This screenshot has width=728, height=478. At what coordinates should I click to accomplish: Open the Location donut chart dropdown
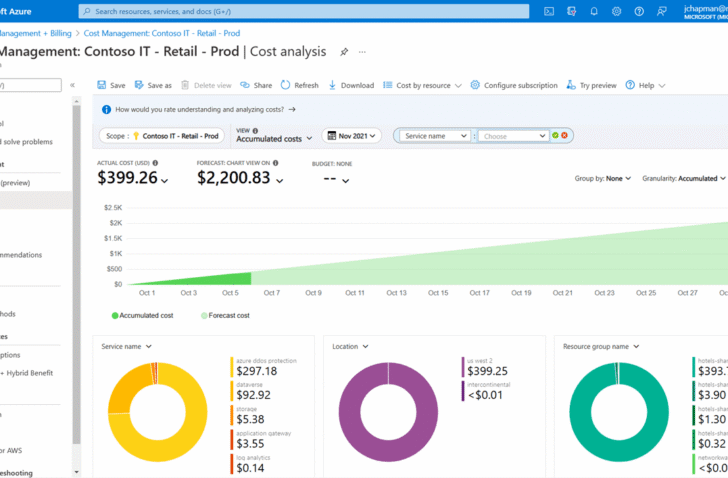coord(351,346)
